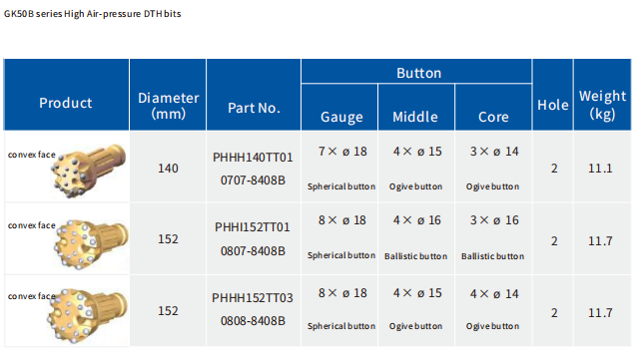
Task: Click the Hole column header
Action: click(553, 105)
